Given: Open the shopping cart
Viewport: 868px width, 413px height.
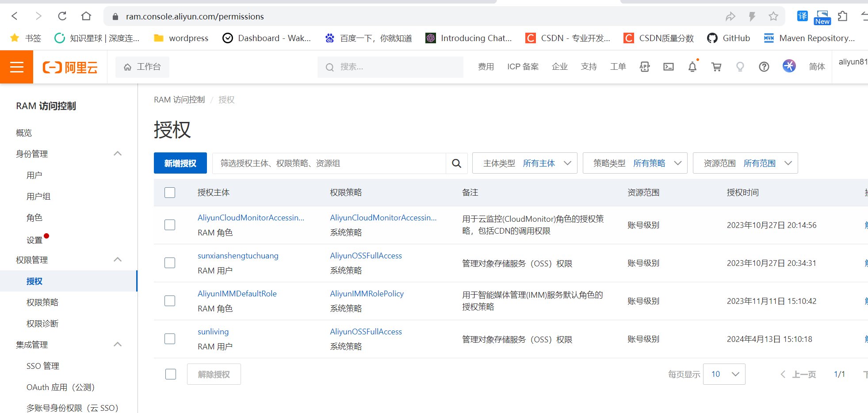Looking at the screenshot, I should point(716,67).
